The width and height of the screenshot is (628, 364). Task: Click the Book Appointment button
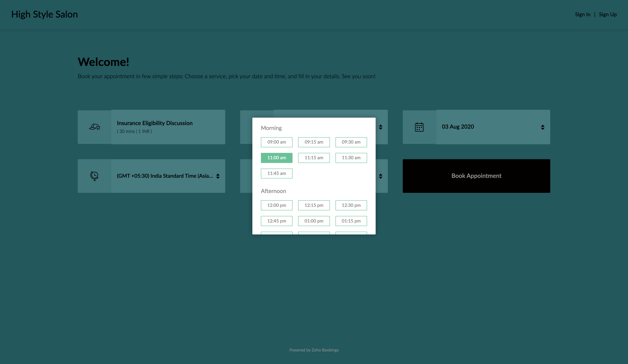476,176
